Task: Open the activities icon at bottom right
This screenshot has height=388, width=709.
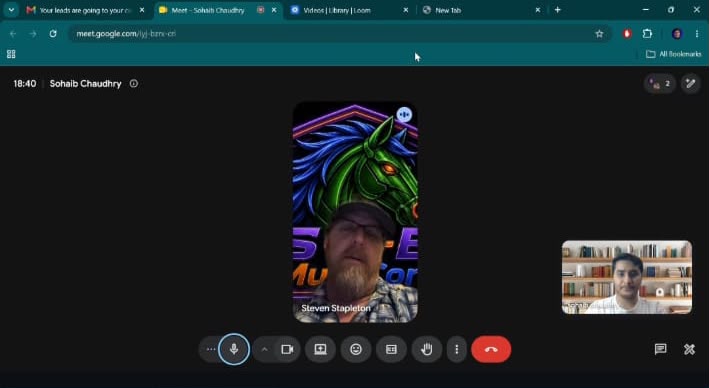Action: pyautogui.click(x=689, y=349)
